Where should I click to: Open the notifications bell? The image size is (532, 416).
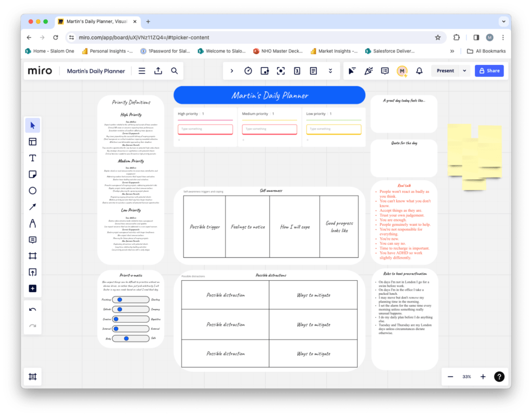[x=419, y=71]
